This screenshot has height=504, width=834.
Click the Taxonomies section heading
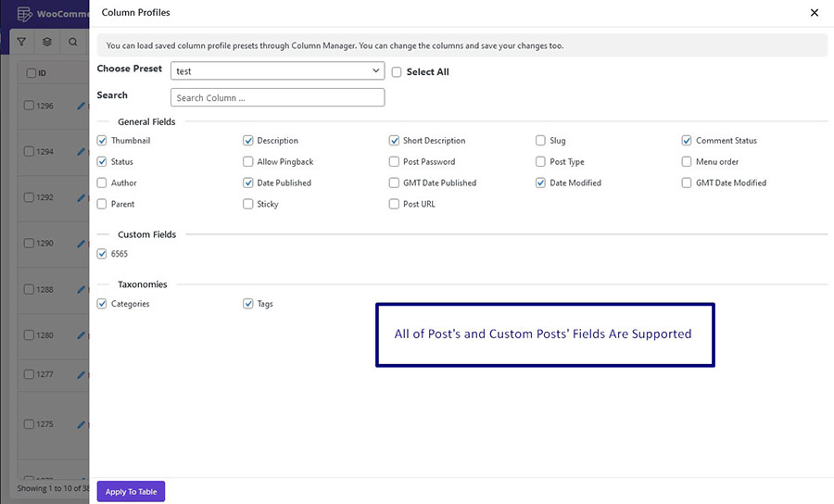(x=142, y=284)
